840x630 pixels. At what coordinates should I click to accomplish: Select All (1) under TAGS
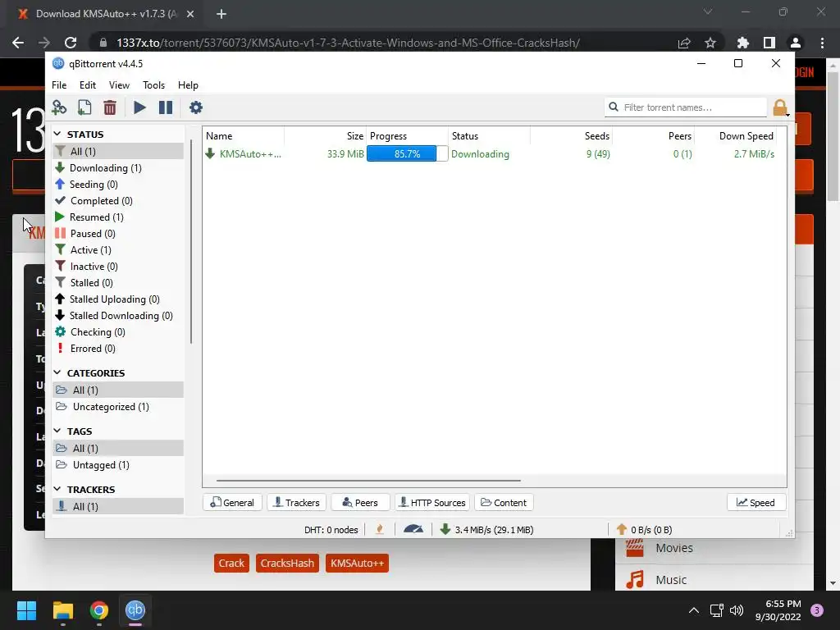coord(118,449)
